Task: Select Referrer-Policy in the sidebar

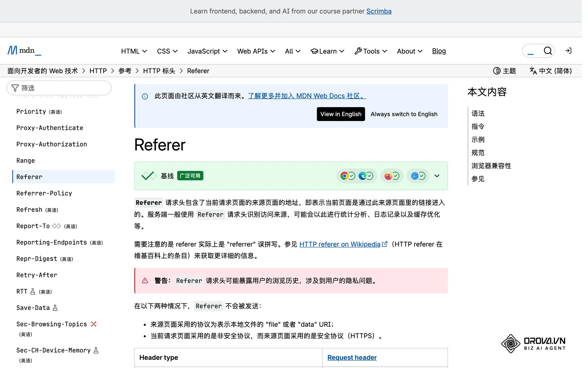Action: pos(44,193)
